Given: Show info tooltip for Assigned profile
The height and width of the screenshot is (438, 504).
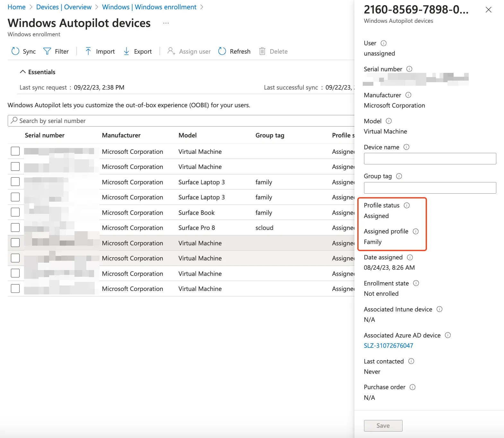Looking at the screenshot, I should [x=416, y=231].
